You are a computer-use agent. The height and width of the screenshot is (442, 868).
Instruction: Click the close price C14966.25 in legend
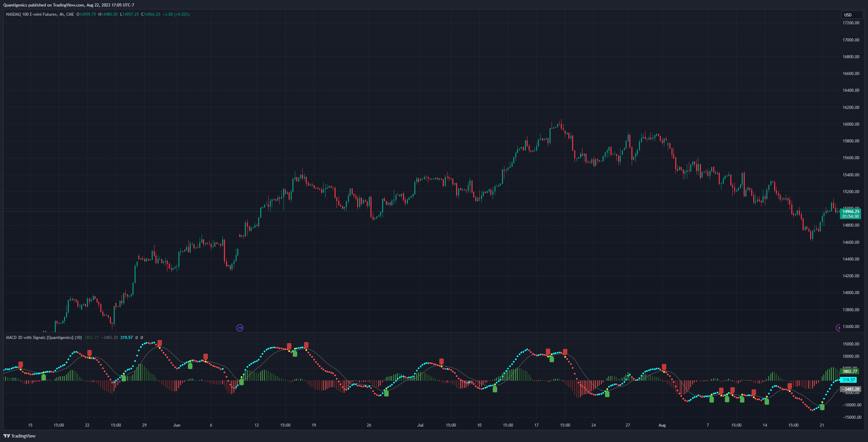151,14
